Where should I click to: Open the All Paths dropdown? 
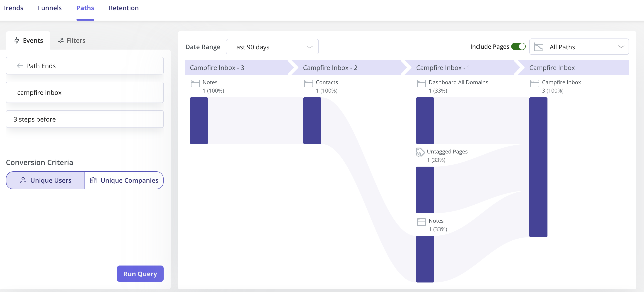pyautogui.click(x=579, y=47)
